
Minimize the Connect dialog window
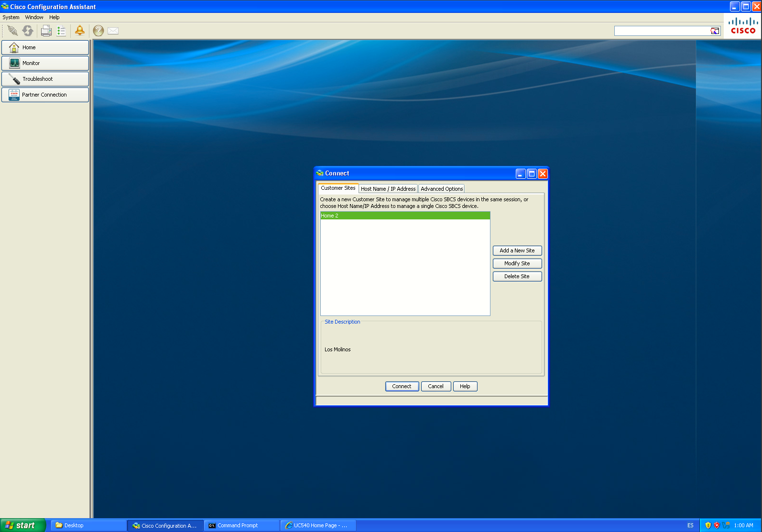(x=521, y=174)
